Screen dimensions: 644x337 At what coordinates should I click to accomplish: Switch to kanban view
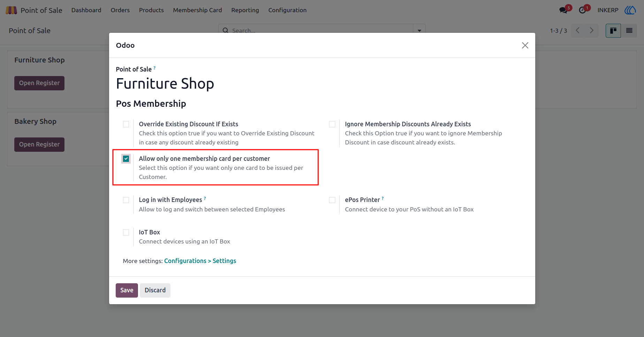[x=613, y=31]
